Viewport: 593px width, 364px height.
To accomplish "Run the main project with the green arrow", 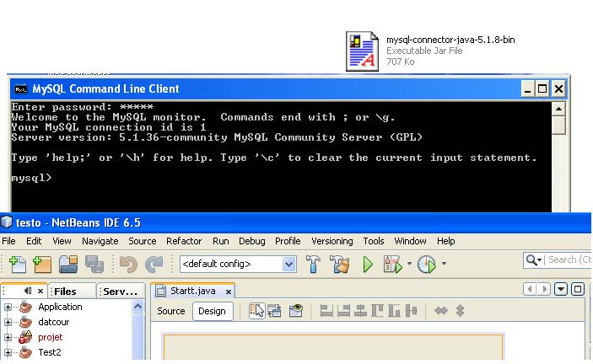I will pyautogui.click(x=368, y=264).
